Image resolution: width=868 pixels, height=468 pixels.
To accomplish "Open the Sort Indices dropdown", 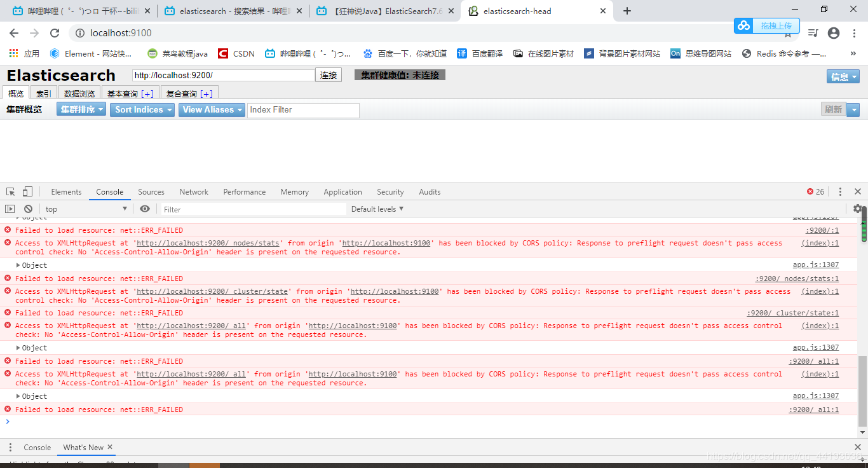I will [x=143, y=109].
